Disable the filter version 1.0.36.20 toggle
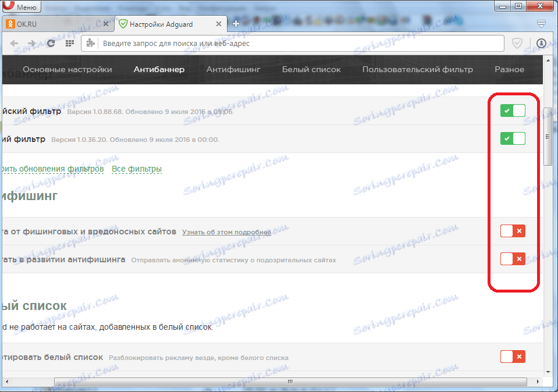Image resolution: width=558 pixels, height=392 pixels. coord(513,138)
